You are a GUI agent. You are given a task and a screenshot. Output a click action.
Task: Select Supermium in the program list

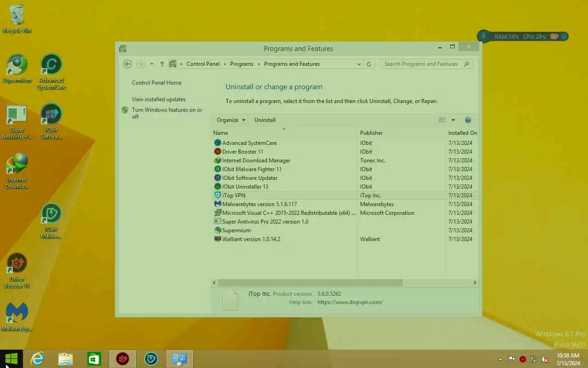[x=345, y=230]
